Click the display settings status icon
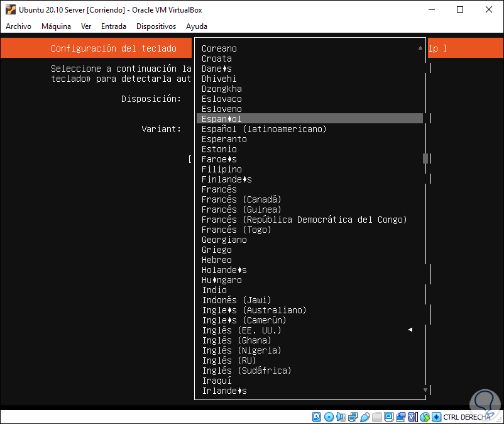This screenshot has width=504, height=424. pyautogui.click(x=388, y=417)
